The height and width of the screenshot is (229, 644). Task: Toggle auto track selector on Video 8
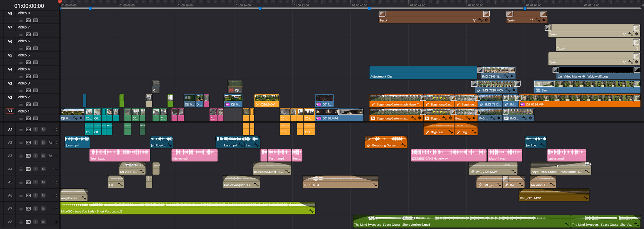(x=28, y=20)
